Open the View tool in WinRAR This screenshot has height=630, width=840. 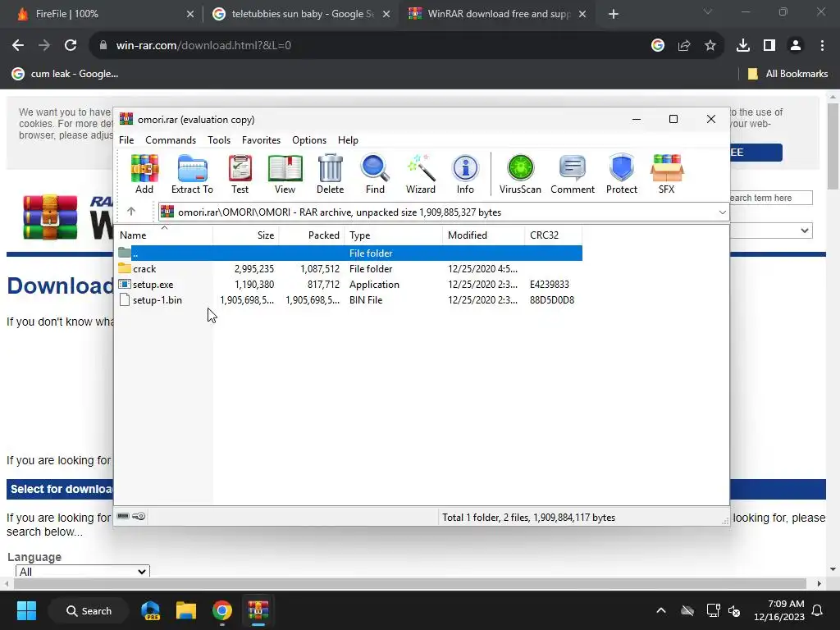(285, 174)
